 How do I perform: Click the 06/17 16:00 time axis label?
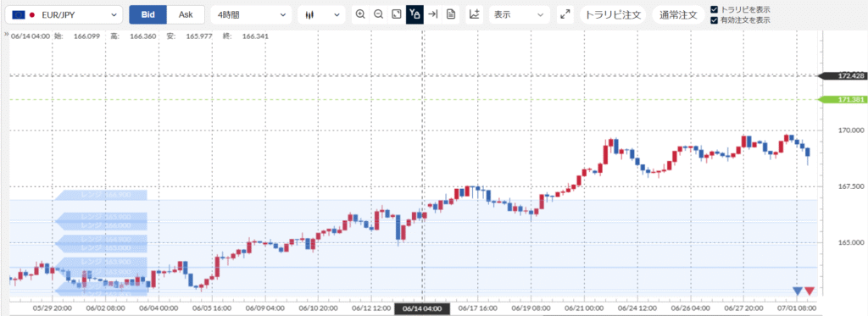(x=477, y=309)
